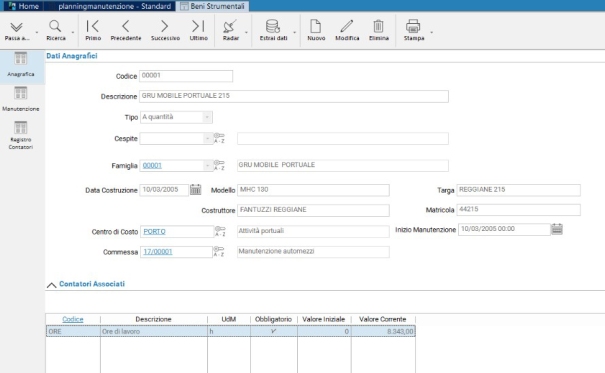The image size is (605, 373).
Task: Open the Tipo dropdown
Action: tap(207, 117)
